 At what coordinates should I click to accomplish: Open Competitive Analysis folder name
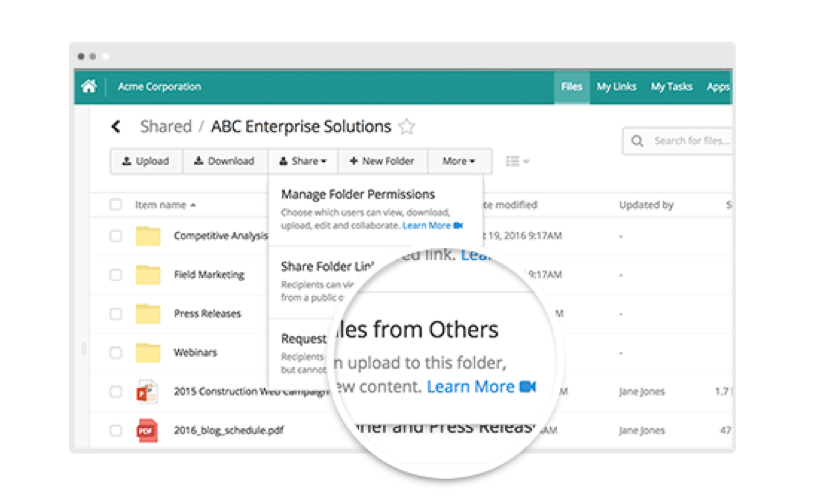221,236
